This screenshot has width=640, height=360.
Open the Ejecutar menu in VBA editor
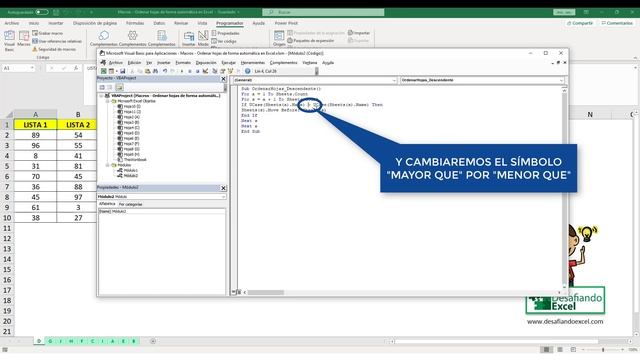(x=229, y=63)
